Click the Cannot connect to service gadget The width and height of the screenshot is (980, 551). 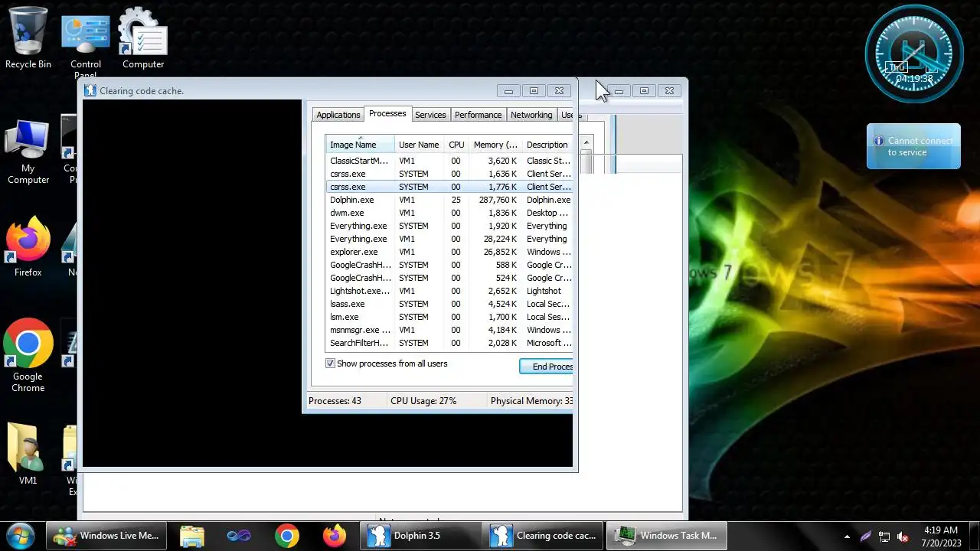coord(913,146)
